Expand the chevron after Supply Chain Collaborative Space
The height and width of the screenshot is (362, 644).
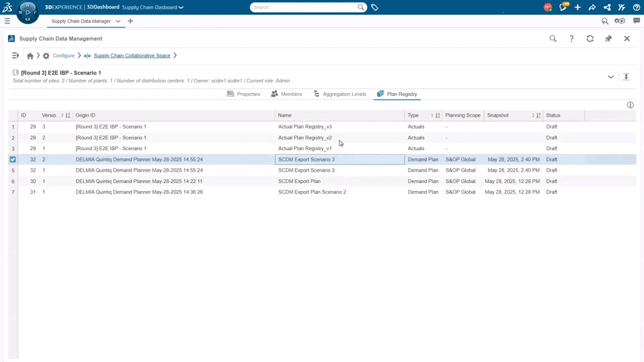175,56
